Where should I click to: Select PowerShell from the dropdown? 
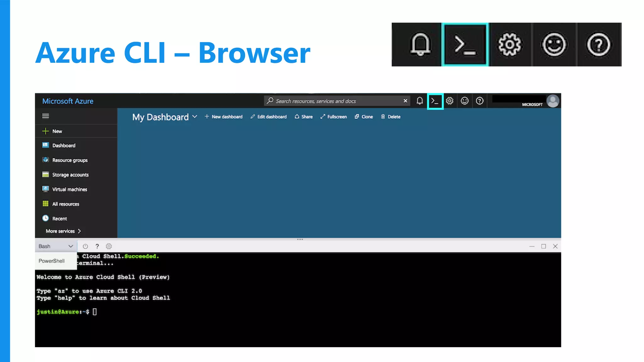[x=56, y=261]
